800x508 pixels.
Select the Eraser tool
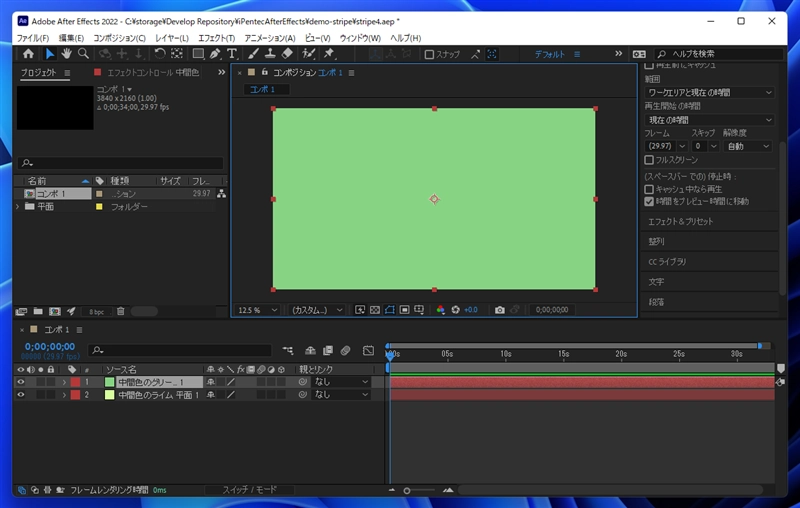click(x=287, y=54)
